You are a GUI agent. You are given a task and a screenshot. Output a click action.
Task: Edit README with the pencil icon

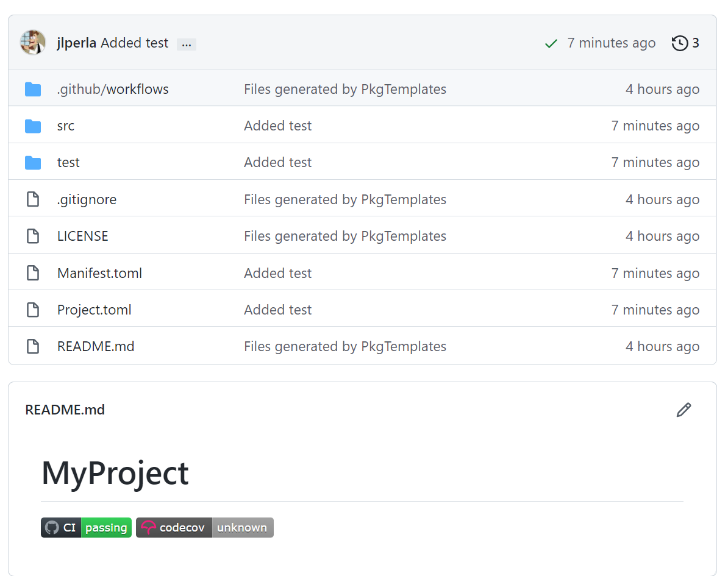click(683, 410)
